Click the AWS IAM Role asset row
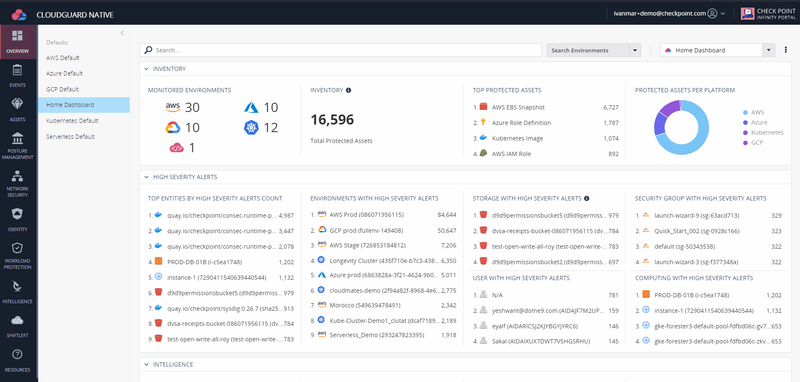The height and width of the screenshot is (382, 800). 546,154
